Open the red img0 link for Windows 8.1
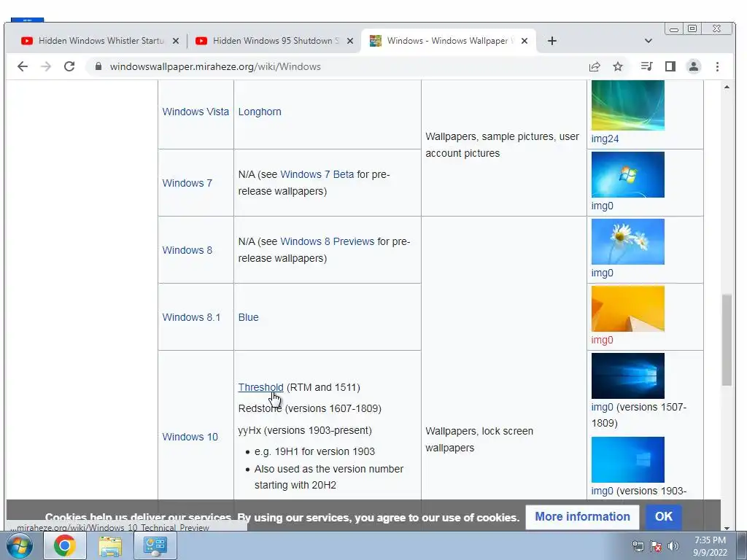This screenshot has height=560, width=747. 602,340
